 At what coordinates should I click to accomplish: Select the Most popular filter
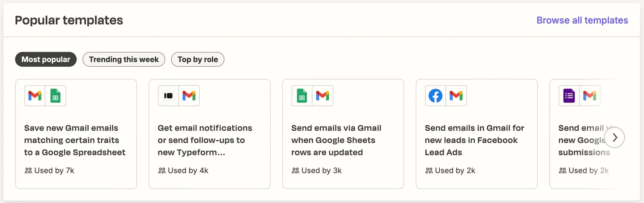46,59
